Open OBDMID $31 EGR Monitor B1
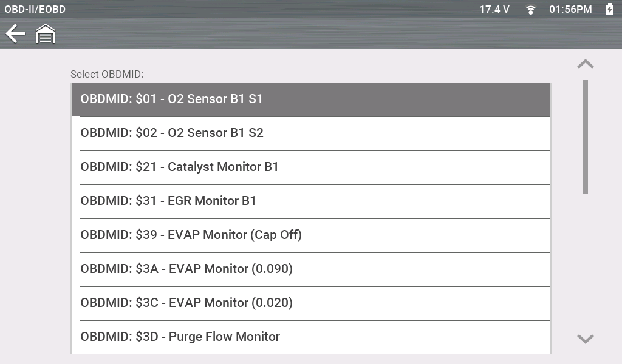This screenshot has height=364, width=622. pyautogui.click(x=311, y=201)
